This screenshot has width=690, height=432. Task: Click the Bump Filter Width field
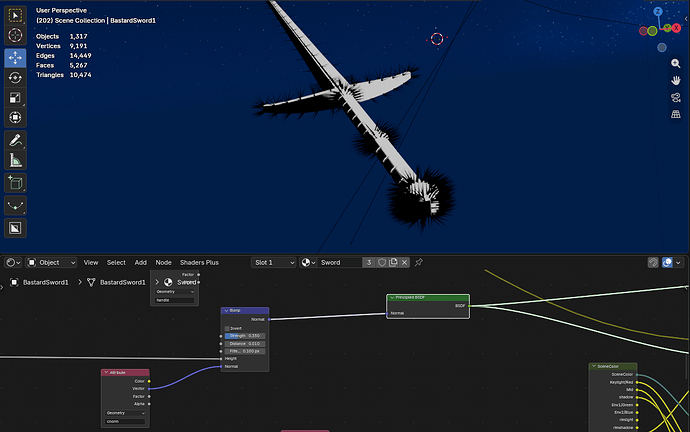click(245, 351)
